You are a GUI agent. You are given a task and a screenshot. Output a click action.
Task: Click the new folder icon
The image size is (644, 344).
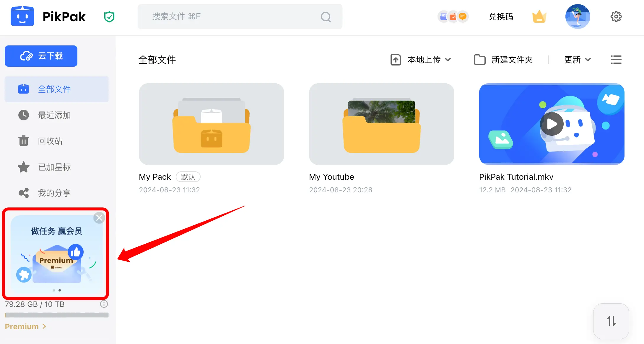tap(480, 60)
